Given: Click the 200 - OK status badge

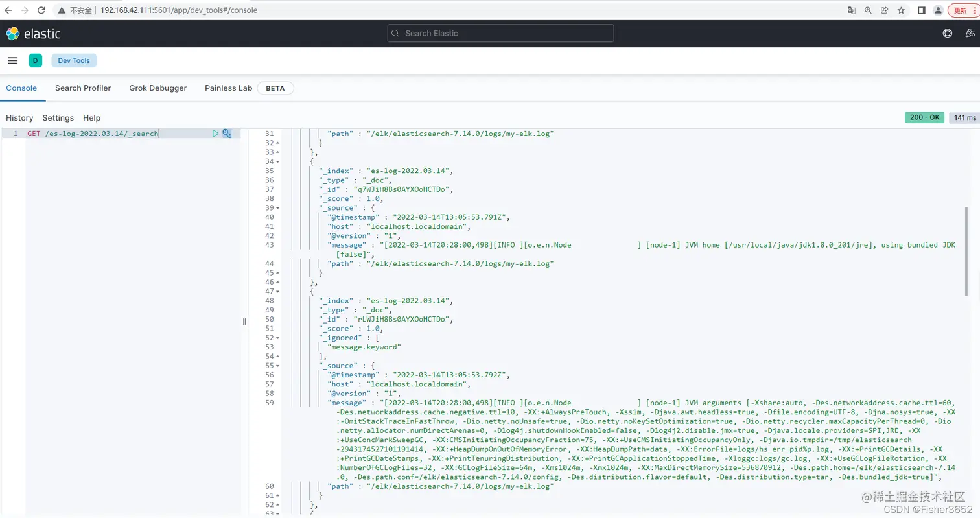Looking at the screenshot, I should coord(925,117).
